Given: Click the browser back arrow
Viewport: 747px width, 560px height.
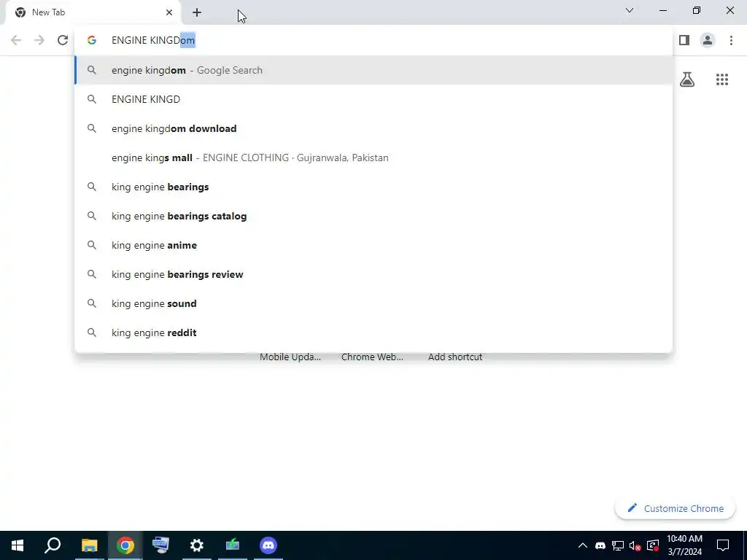Looking at the screenshot, I should point(16,40).
